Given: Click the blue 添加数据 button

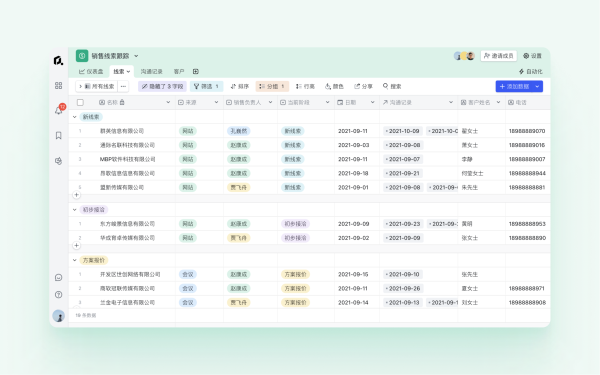Looking at the screenshot, I should click(514, 86).
